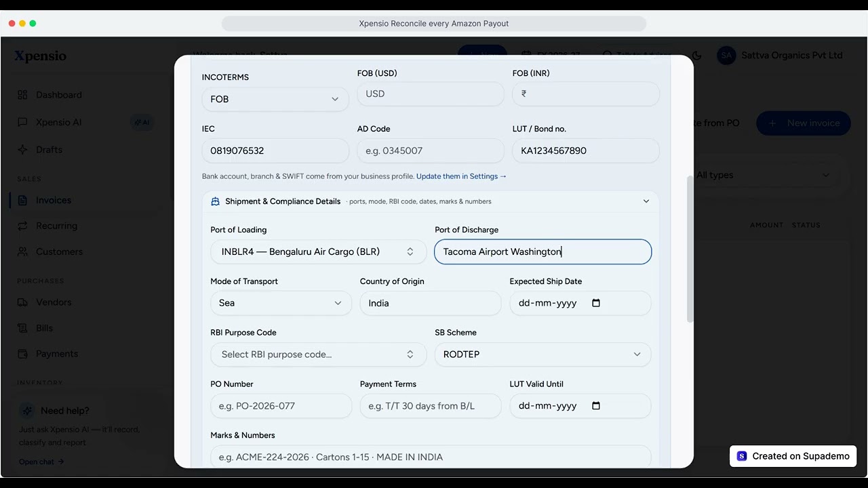
Task: Click the SA account avatar
Action: [726, 56]
